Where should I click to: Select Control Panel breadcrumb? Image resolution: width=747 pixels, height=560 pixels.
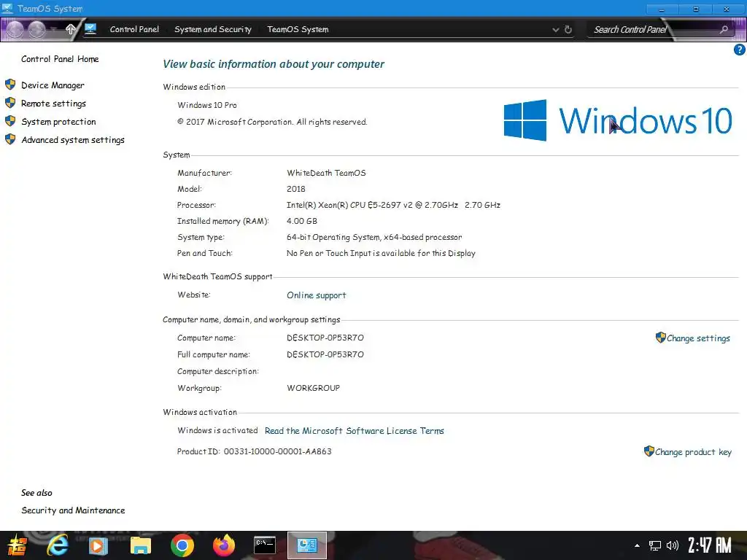134,29
